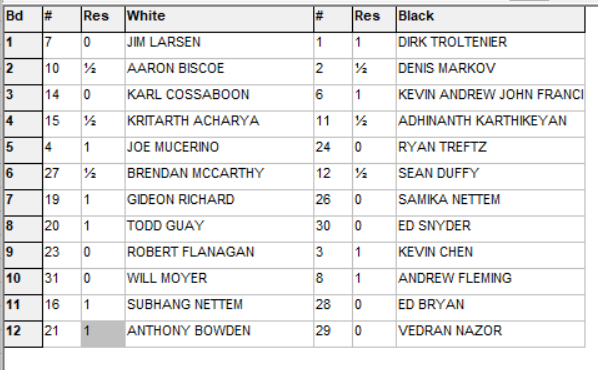Screen dimensions: 598x370
Task: Click the VEDRAN NAZOR name cell
Action: click(490, 334)
